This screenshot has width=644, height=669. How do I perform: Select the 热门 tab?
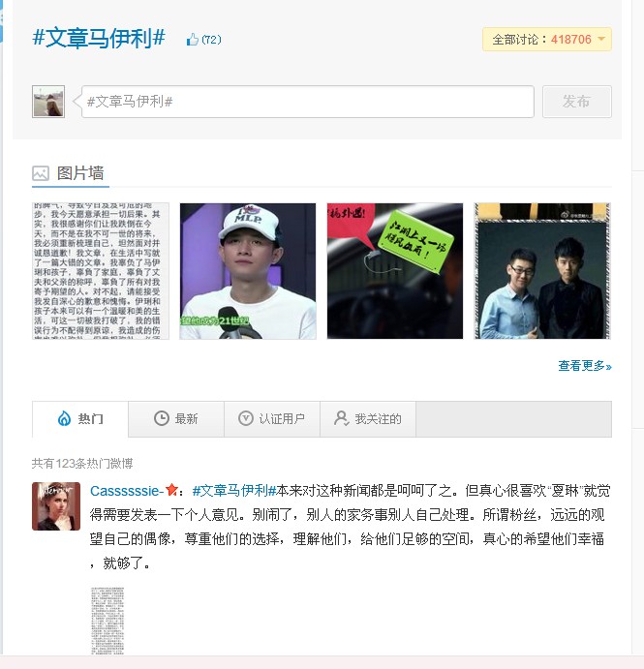[x=80, y=419]
